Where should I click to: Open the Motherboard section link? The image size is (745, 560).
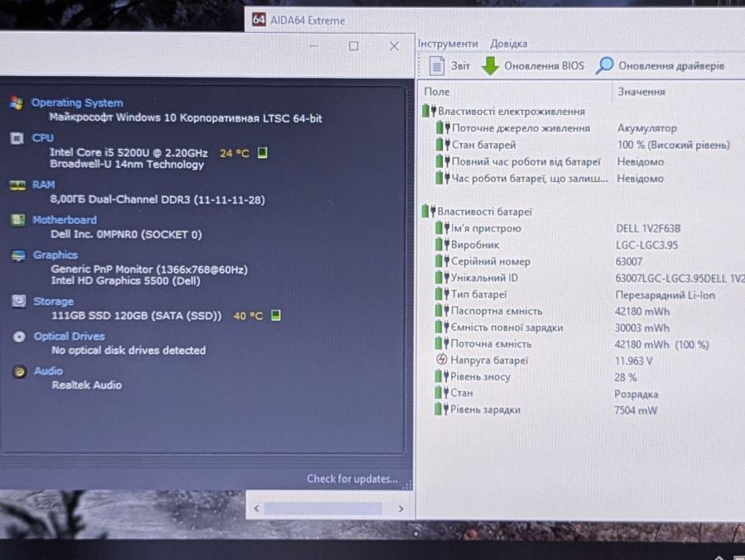pyautogui.click(x=65, y=219)
